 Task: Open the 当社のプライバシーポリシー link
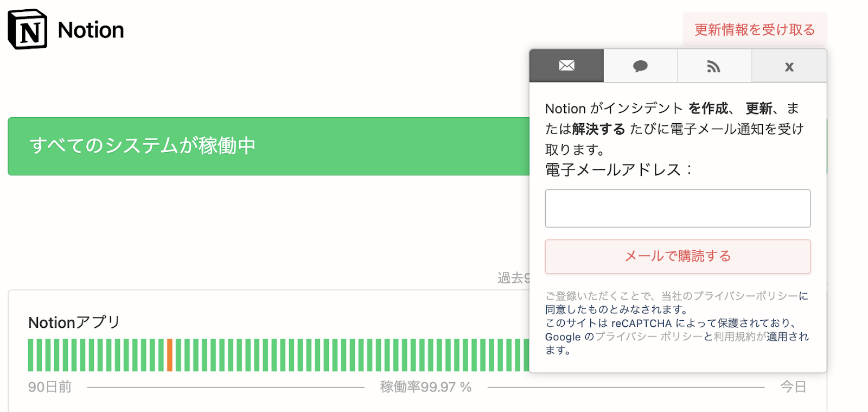point(729,296)
